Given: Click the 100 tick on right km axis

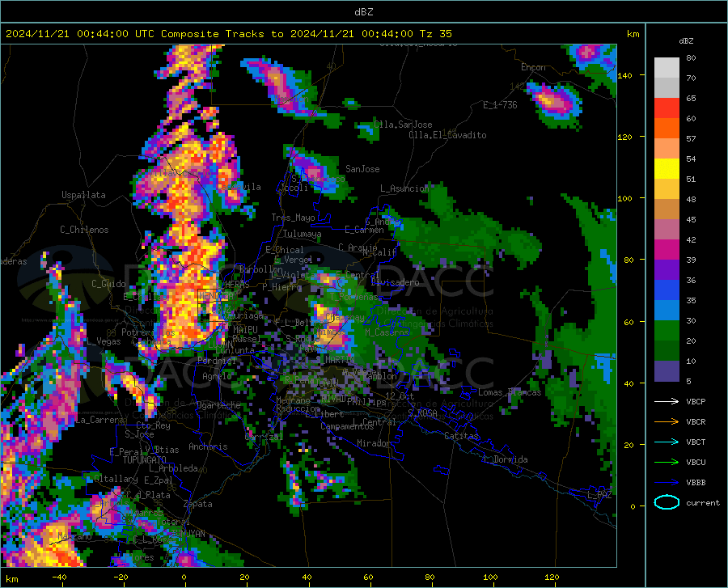Looking at the screenshot, I should click(624, 198).
